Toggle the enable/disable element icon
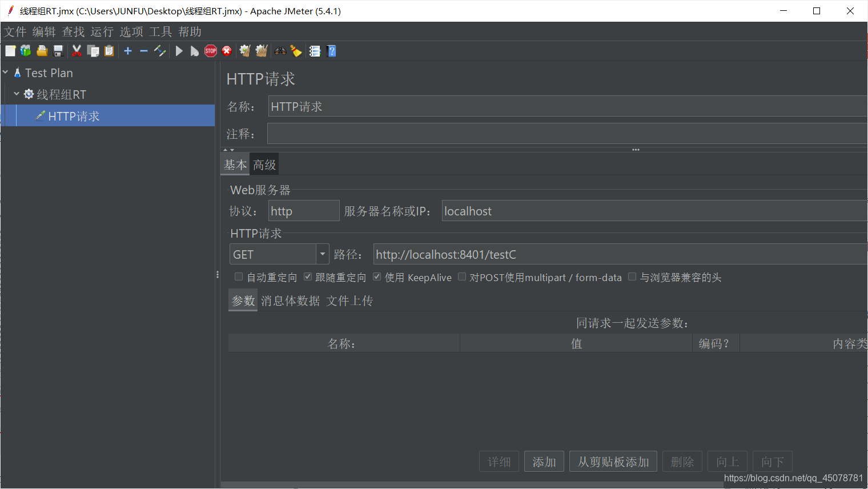 (x=160, y=51)
